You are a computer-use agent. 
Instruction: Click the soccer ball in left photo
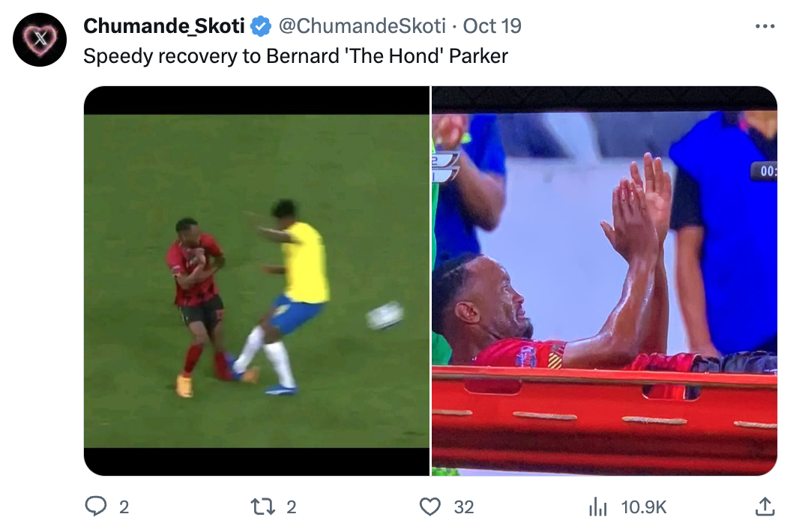(385, 315)
